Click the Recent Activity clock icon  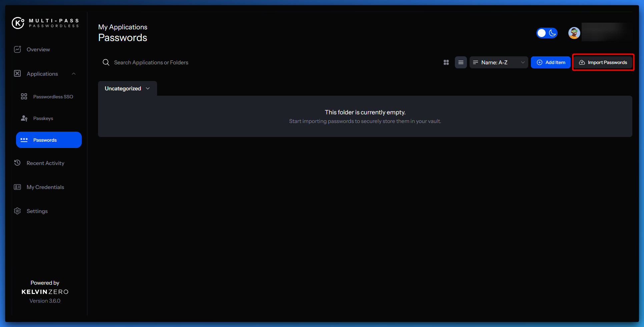(17, 163)
